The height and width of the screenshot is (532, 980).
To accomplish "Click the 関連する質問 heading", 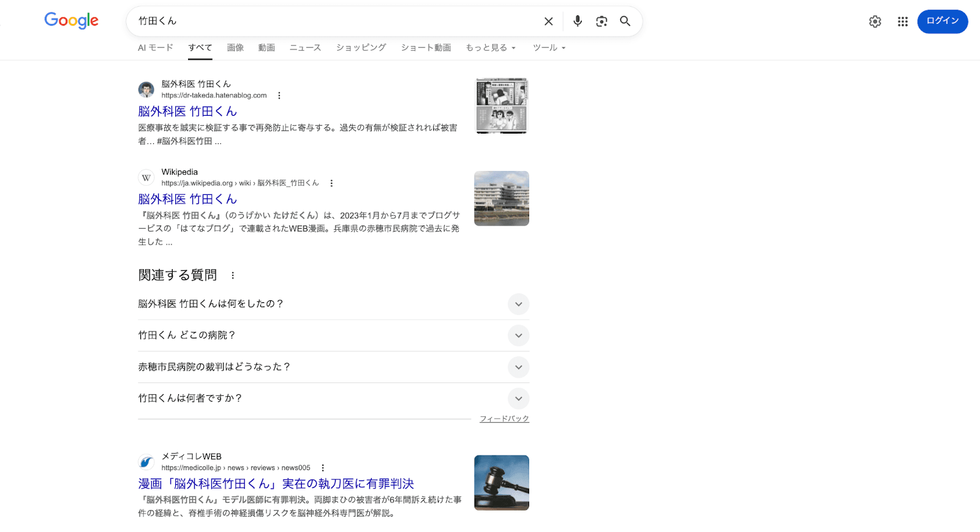I will pyautogui.click(x=178, y=275).
